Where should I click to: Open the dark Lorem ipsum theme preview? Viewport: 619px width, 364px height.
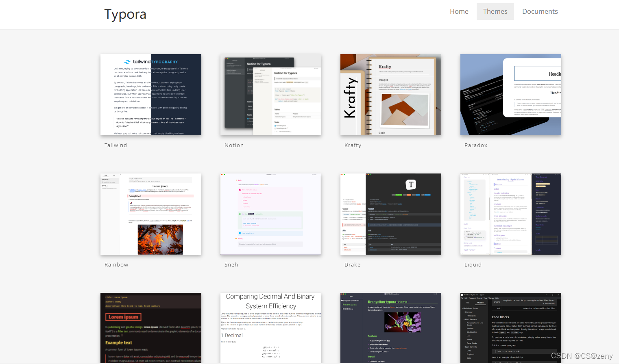pos(151,328)
